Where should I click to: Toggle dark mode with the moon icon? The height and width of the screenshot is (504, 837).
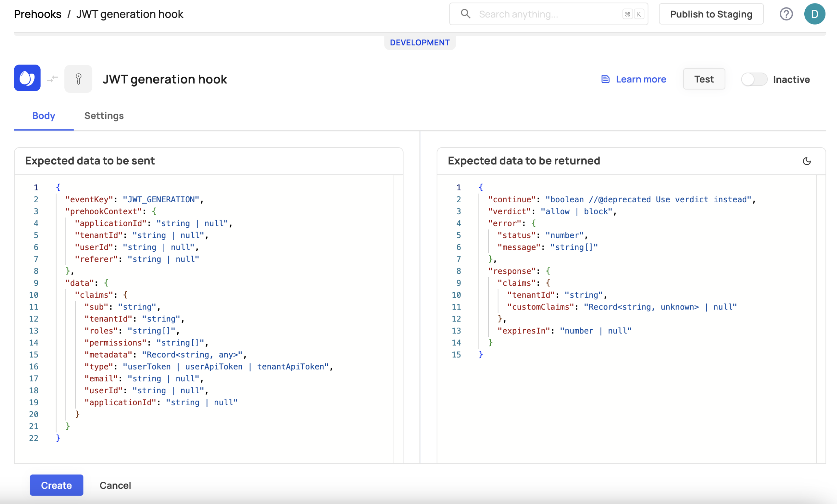(x=806, y=161)
